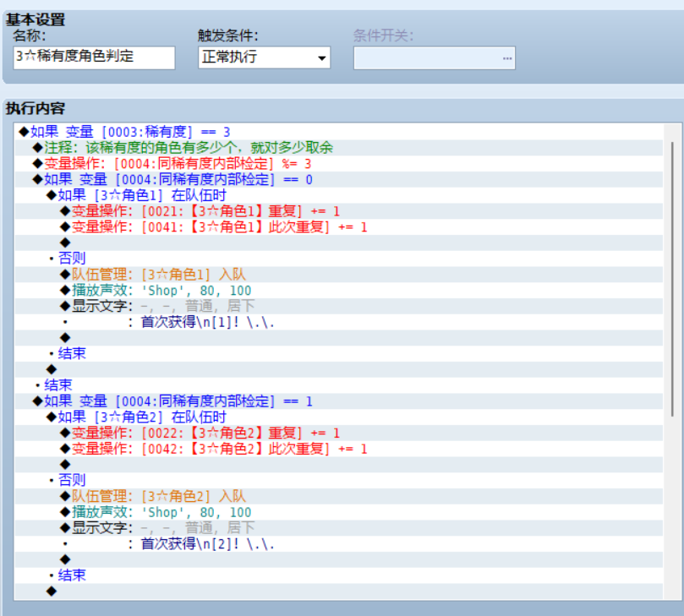
Task: Select the empty line below '首次获得\n[1]! \.\.'
Action: click(x=339, y=338)
